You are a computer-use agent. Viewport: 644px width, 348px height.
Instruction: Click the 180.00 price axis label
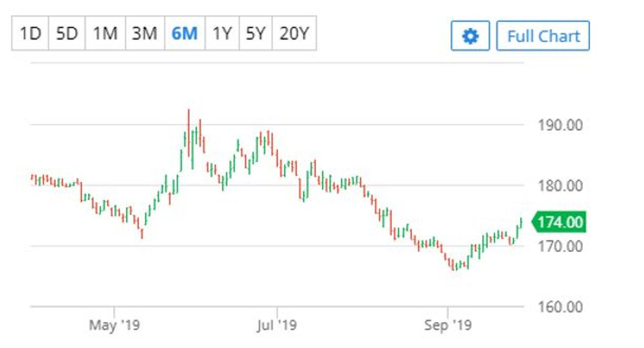click(x=560, y=186)
